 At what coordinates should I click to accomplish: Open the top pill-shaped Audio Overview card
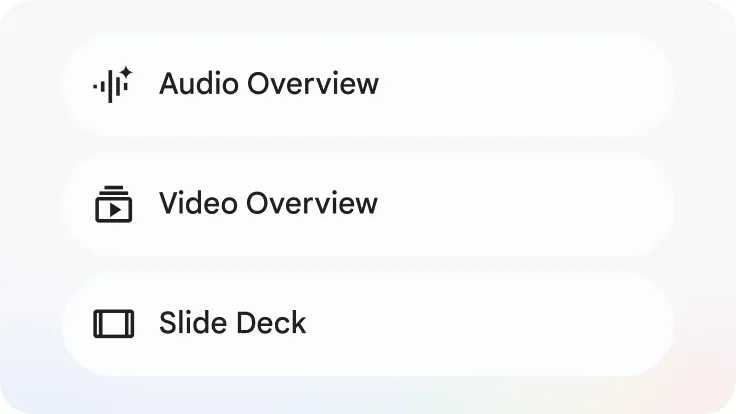368,84
